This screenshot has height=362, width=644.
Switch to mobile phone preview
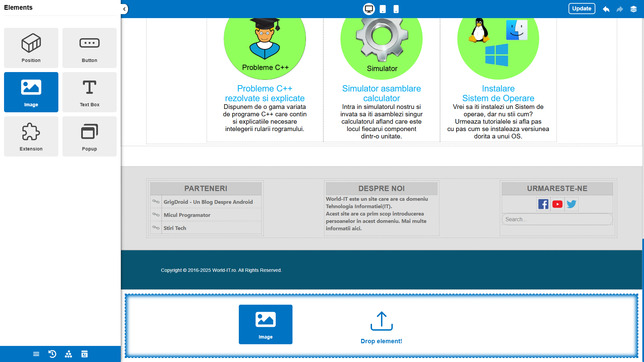pos(396,9)
